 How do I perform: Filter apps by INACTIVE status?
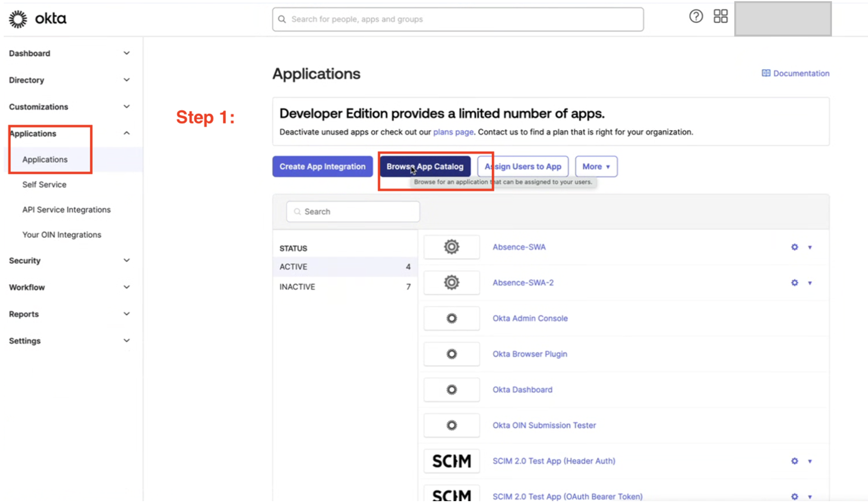click(345, 287)
